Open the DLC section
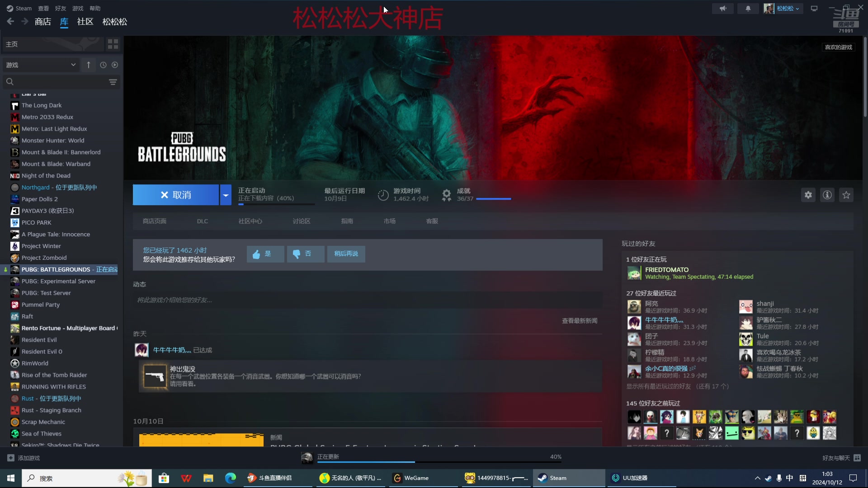 click(x=203, y=221)
